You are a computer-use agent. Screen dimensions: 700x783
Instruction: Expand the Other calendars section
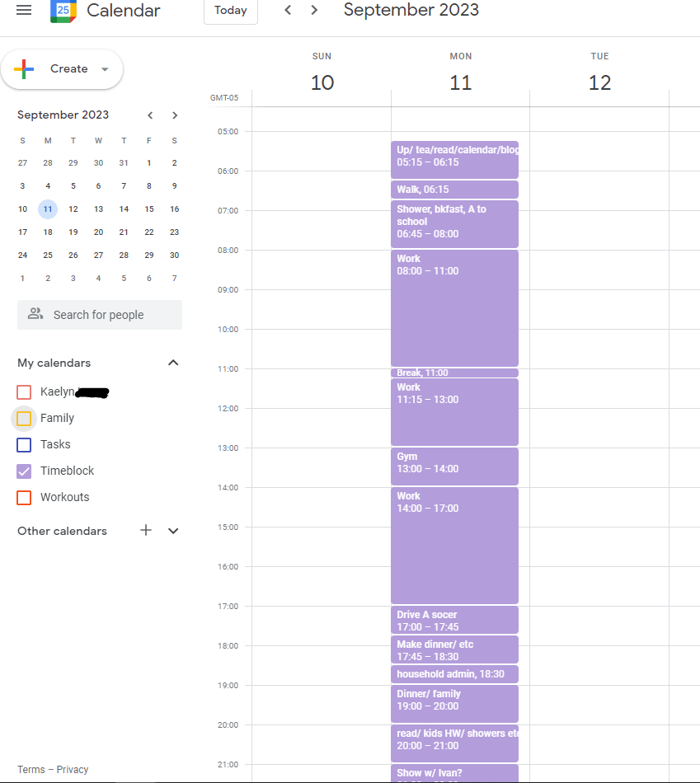(173, 531)
